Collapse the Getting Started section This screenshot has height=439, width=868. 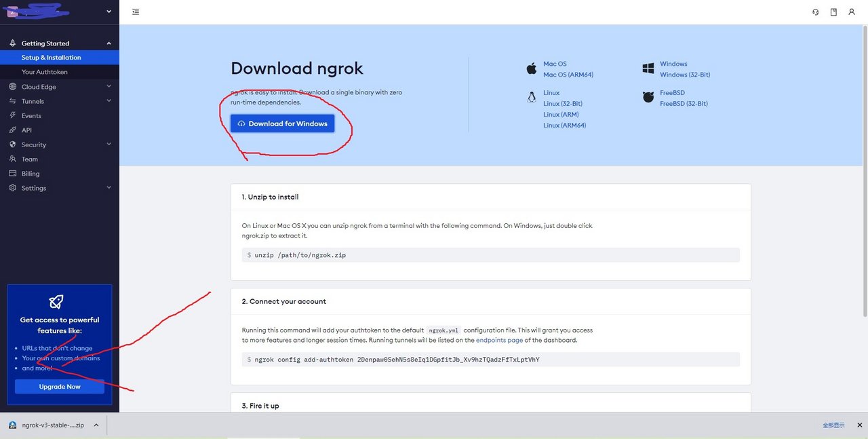pos(108,43)
